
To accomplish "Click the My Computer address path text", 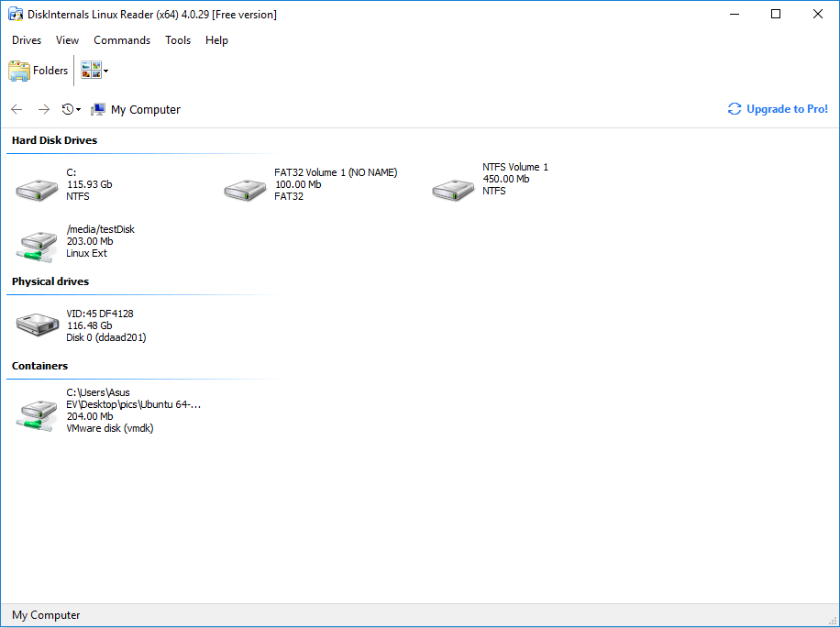I will tap(146, 110).
